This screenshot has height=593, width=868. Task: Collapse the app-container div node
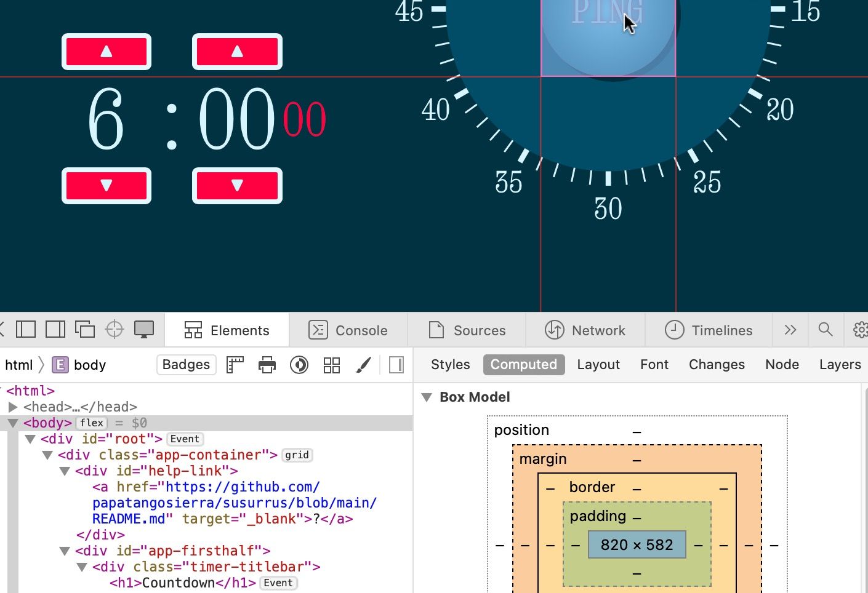(47, 455)
